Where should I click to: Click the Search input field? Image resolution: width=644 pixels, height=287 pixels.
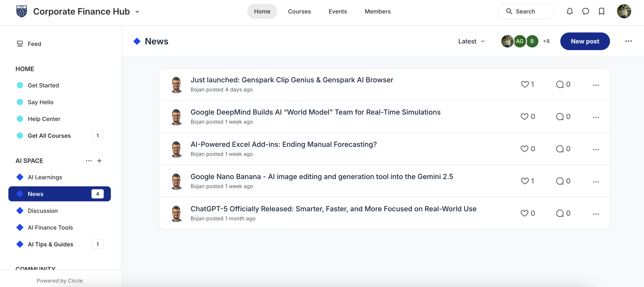(x=526, y=11)
